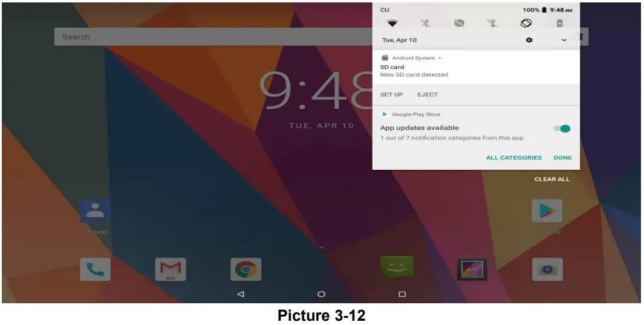This screenshot has height=325, width=644.
Task: Open settings via the gear icon
Action: pyautogui.click(x=529, y=40)
